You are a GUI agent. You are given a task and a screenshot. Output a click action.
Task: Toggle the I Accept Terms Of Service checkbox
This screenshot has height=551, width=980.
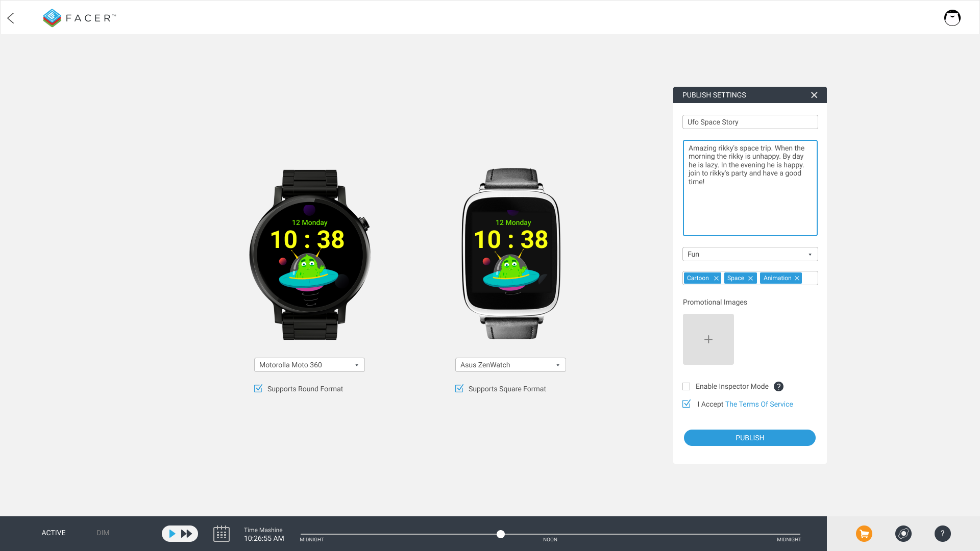pyautogui.click(x=687, y=404)
